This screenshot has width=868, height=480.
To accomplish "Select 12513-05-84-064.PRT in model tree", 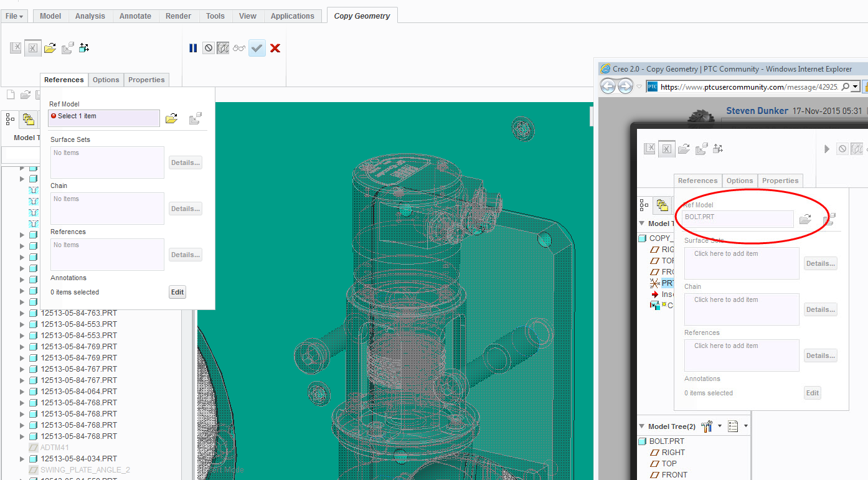I will 79,392.
